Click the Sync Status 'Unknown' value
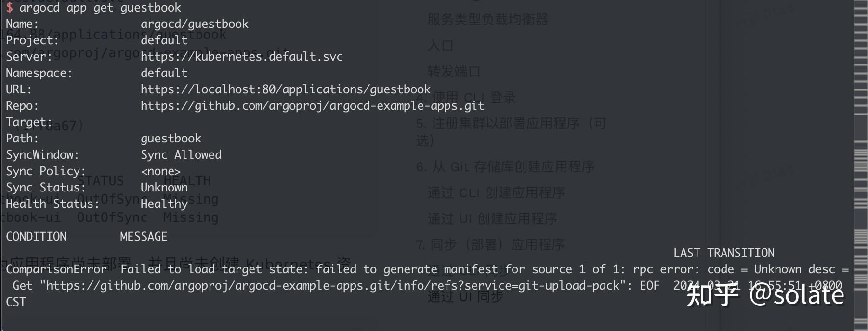 coord(164,188)
